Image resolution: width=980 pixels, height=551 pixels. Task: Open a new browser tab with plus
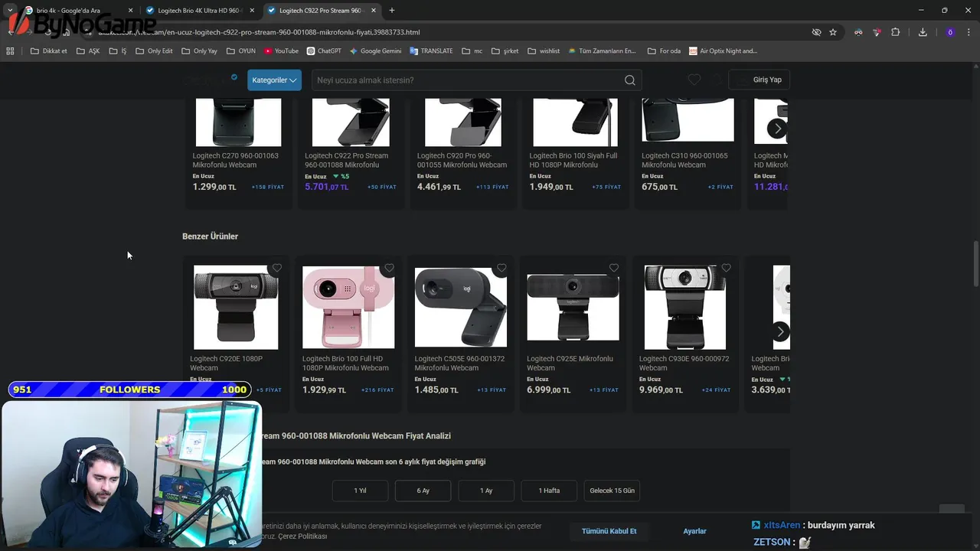[392, 11]
